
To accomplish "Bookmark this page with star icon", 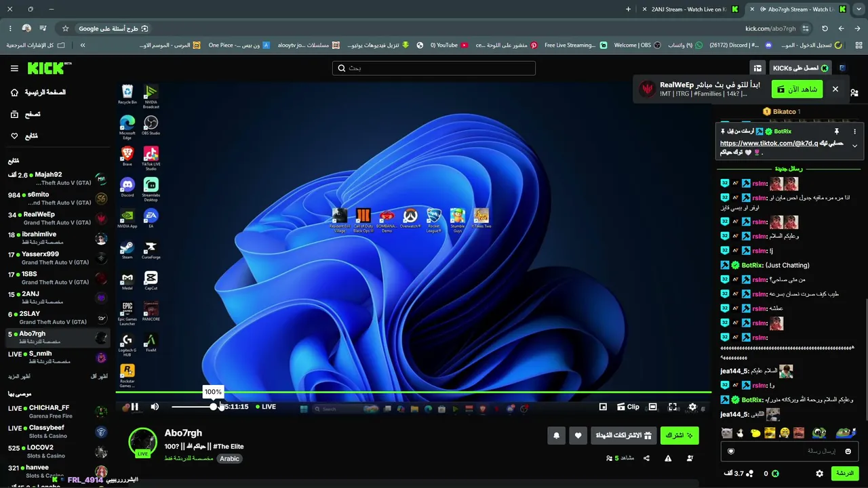I will (65, 28).
